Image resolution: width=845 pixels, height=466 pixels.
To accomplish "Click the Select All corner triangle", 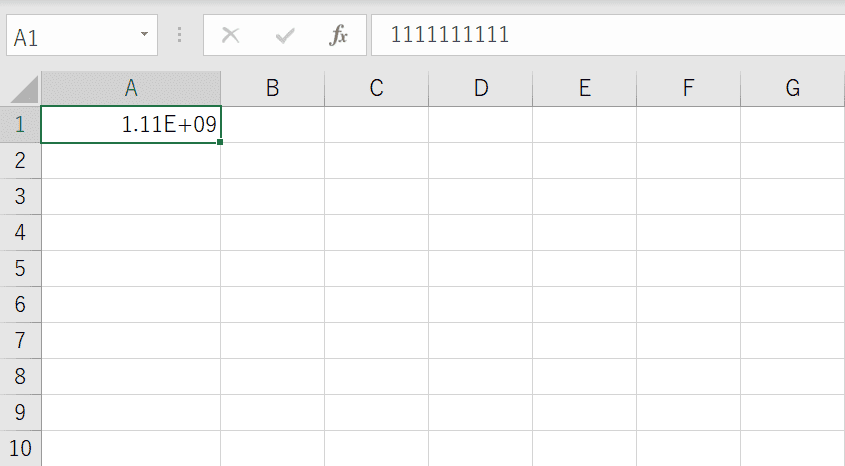I will coord(24,89).
